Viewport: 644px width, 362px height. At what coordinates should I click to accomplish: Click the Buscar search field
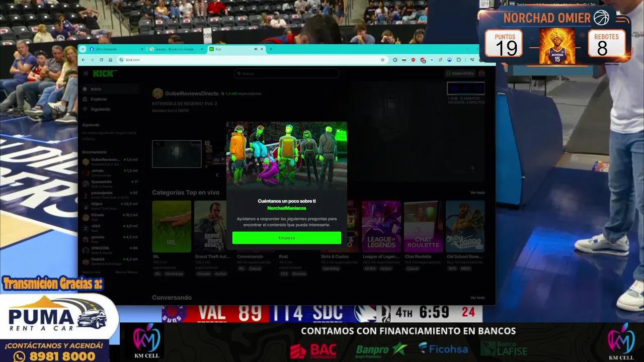pyautogui.click(x=287, y=73)
